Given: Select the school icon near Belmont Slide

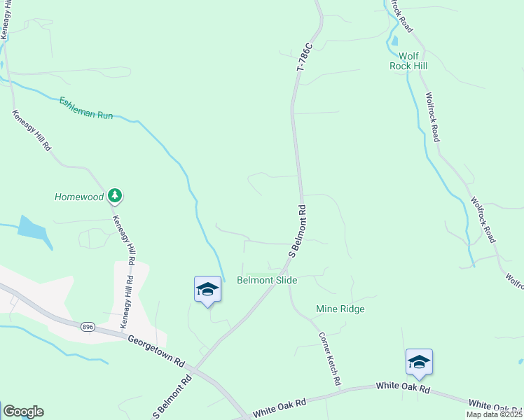Looking at the screenshot, I should point(207,291).
